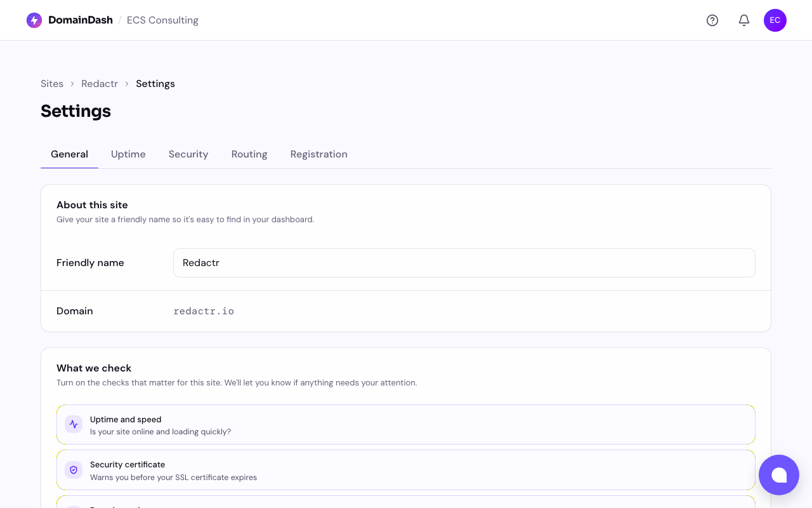Screen dimensions: 812x508
Task: Open the Security settings tab
Action: tap(188, 154)
